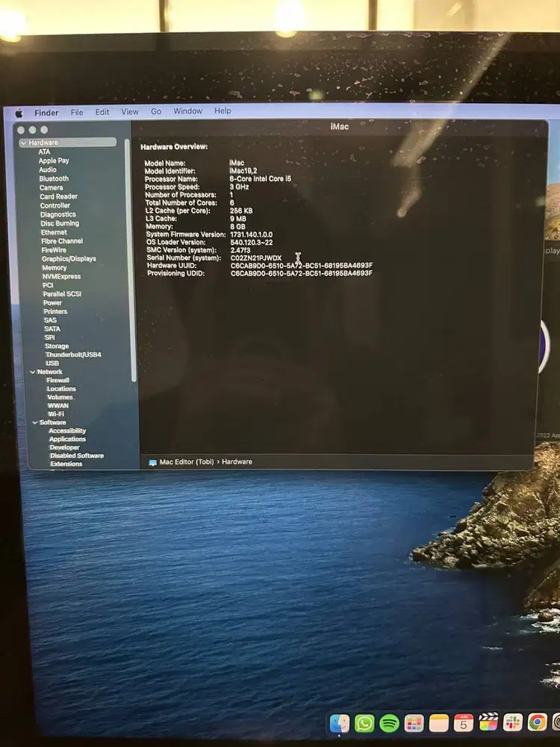
Task: Click serial number C02ZN21PJWDX
Action: [x=256, y=258]
